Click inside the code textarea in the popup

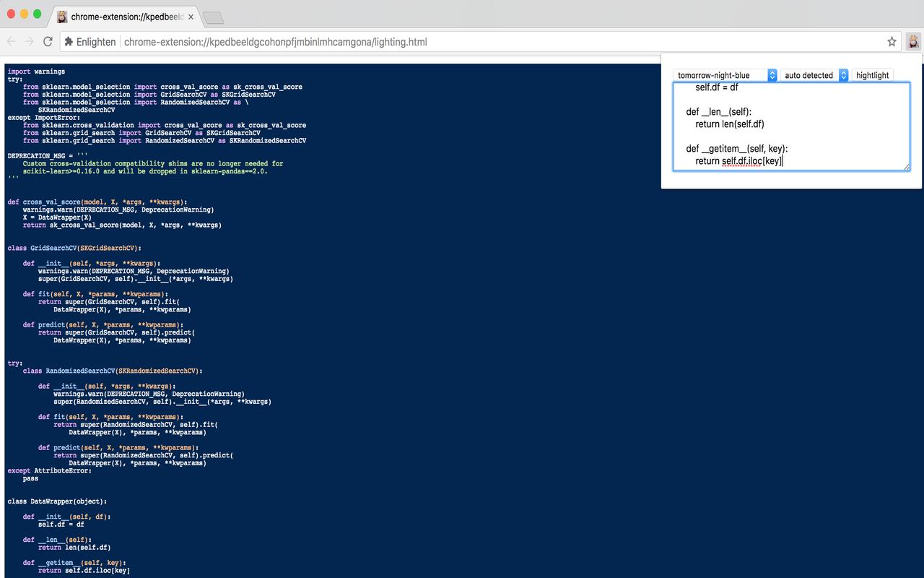coord(791,126)
